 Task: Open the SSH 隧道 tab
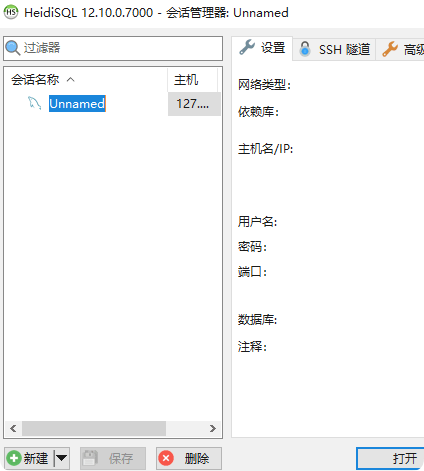[334, 49]
